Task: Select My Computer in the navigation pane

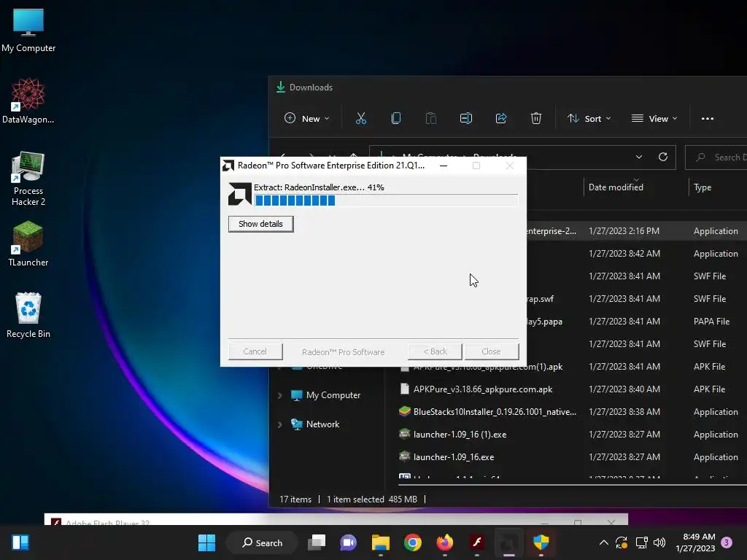Action: [x=333, y=395]
